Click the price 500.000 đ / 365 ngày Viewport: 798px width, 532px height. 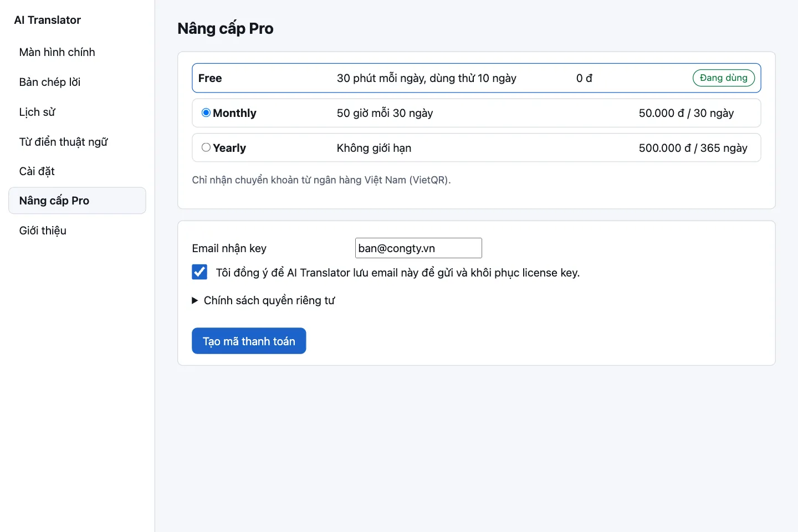click(693, 148)
